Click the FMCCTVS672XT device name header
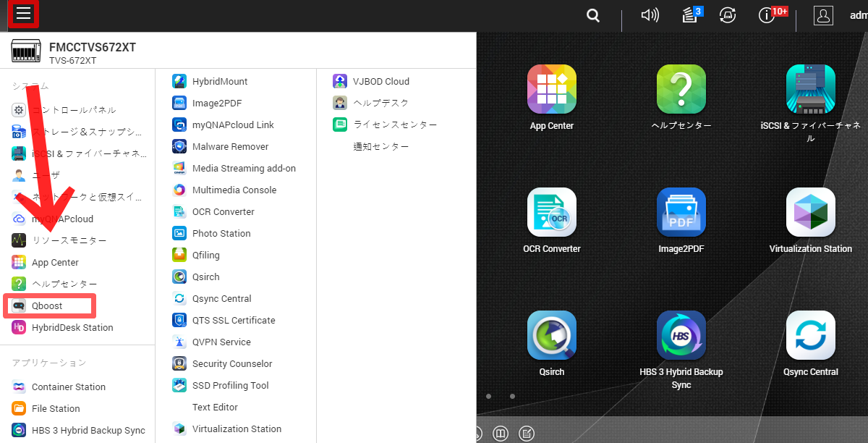 click(93, 48)
